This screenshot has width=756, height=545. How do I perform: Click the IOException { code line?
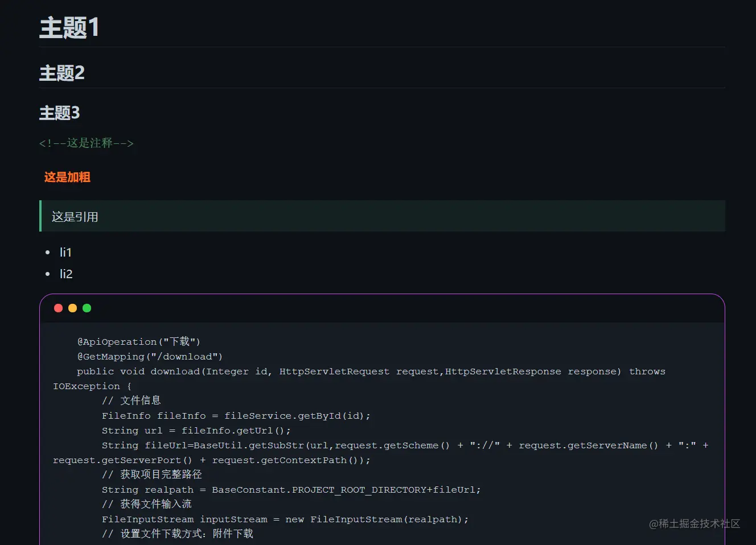[x=92, y=386]
